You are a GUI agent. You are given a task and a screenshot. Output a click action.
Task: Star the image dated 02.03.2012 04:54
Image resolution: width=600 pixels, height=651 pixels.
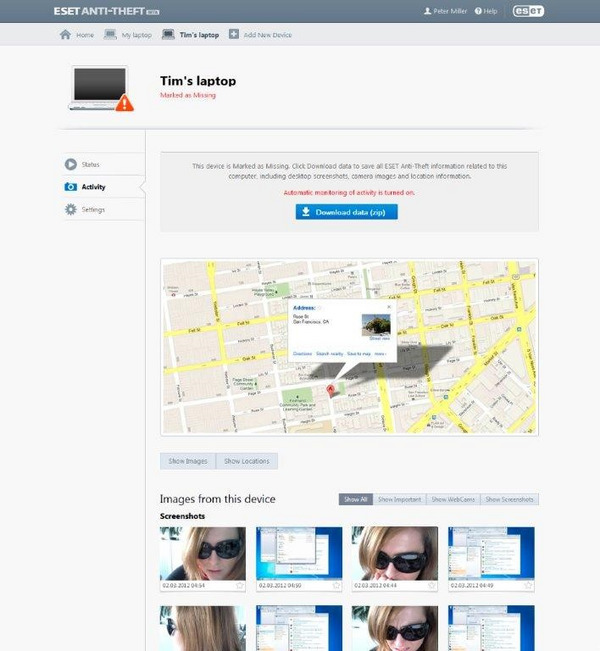[240, 585]
